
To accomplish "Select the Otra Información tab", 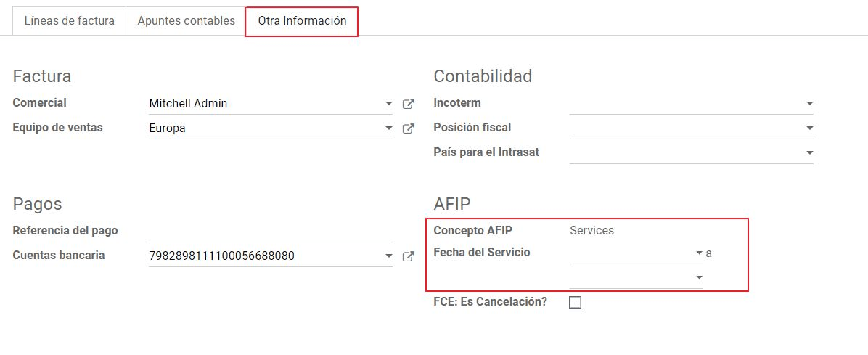I will pyautogui.click(x=302, y=21).
